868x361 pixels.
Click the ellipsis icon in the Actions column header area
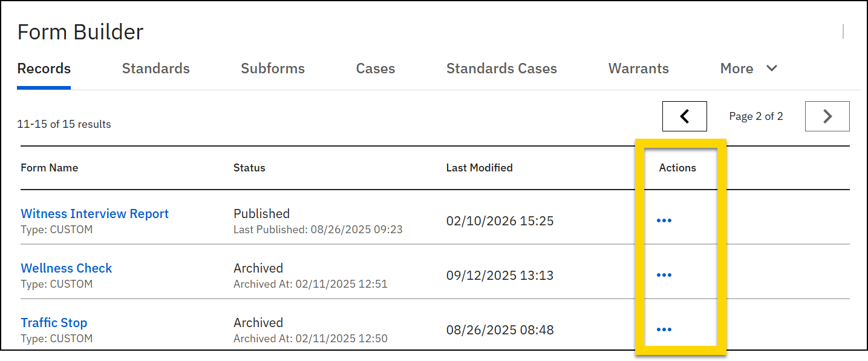664,220
